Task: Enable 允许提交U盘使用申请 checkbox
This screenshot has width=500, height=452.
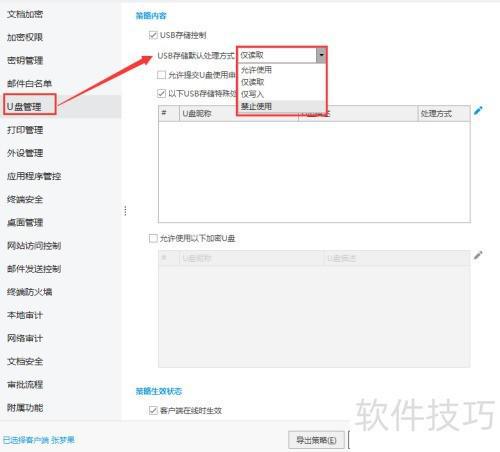Action: pyautogui.click(x=161, y=75)
